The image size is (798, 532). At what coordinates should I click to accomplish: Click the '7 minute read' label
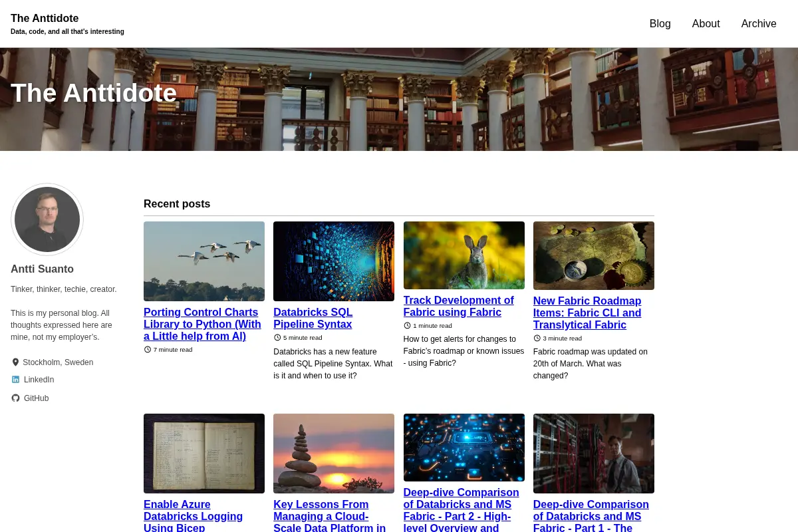[173, 350]
